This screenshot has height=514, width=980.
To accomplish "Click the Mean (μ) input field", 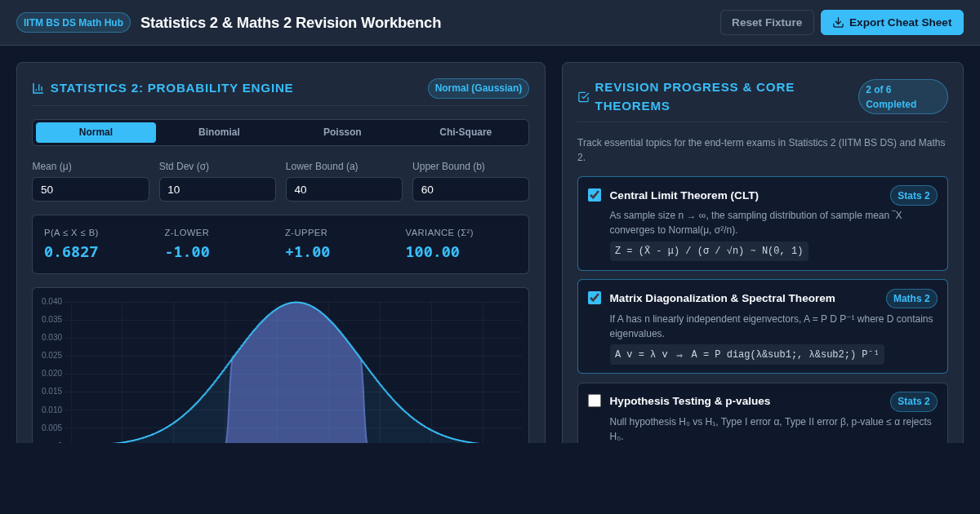I will (x=91, y=189).
